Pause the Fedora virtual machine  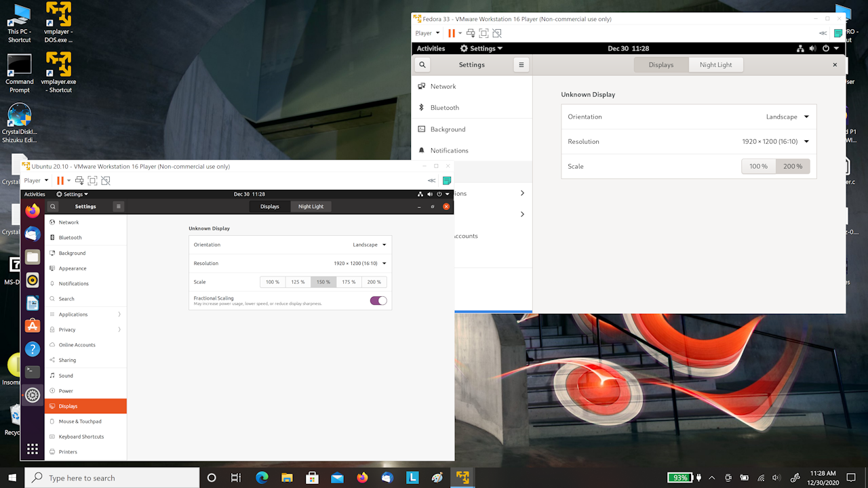(452, 33)
